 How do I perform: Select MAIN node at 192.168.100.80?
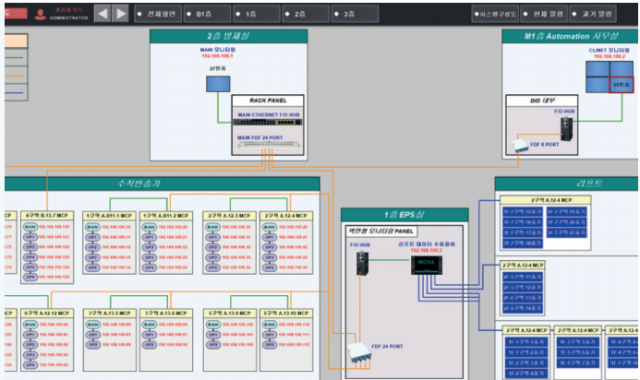pyautogui.click(x=93, y=324)
